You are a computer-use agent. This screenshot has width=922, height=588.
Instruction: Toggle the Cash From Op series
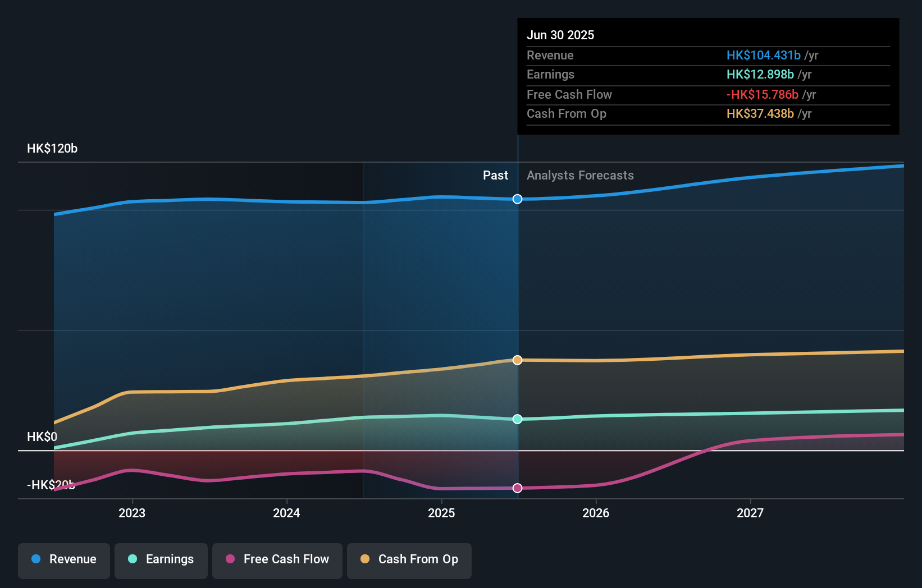tap(409, 560)
